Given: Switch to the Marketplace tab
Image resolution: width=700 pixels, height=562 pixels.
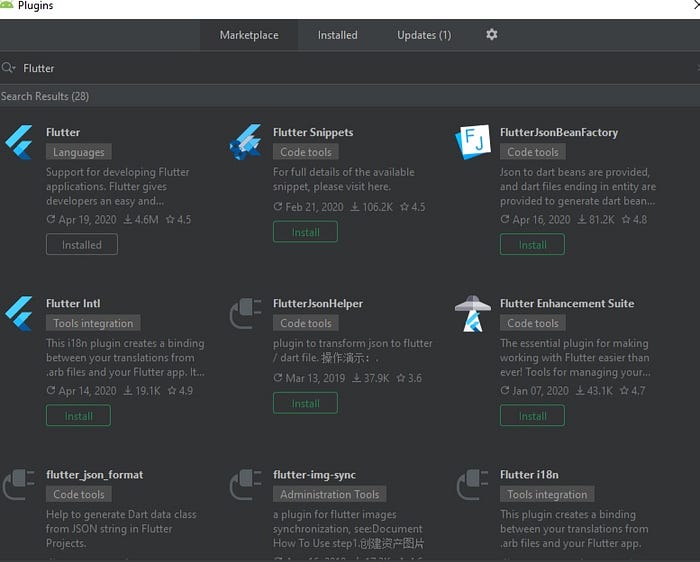Looking at the screenshot, I should click(249, 35).
